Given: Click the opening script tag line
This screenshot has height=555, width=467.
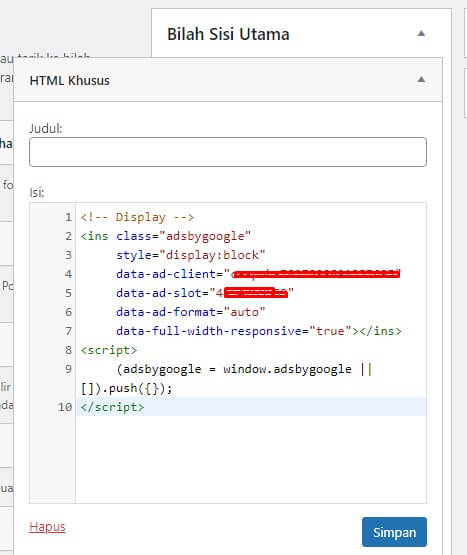Looking at the screenshot, I should point(109,350).
